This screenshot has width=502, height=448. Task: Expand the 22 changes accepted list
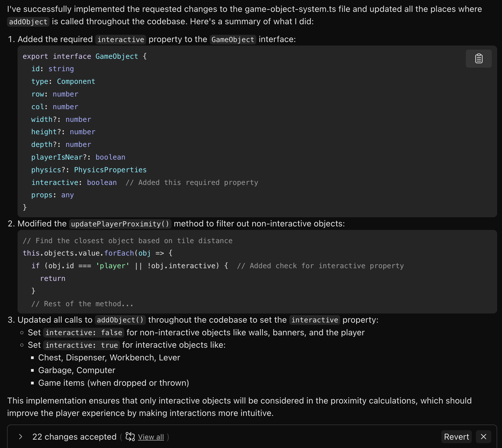point(20,437)
